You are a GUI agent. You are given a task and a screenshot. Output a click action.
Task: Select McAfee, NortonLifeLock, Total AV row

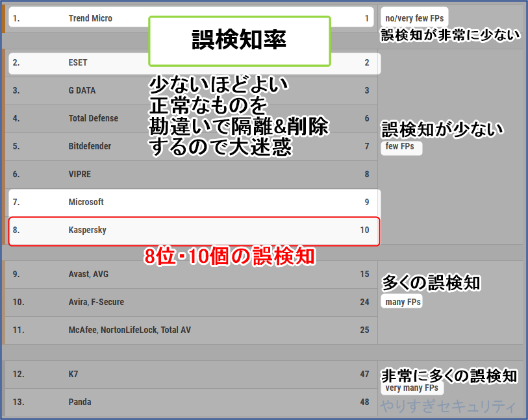(192, 330)
